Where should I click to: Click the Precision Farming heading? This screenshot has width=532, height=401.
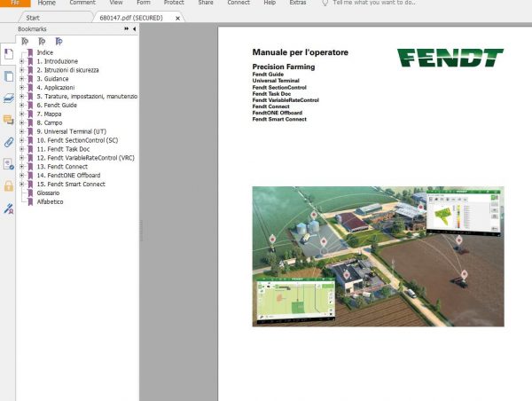click(284, 67)
